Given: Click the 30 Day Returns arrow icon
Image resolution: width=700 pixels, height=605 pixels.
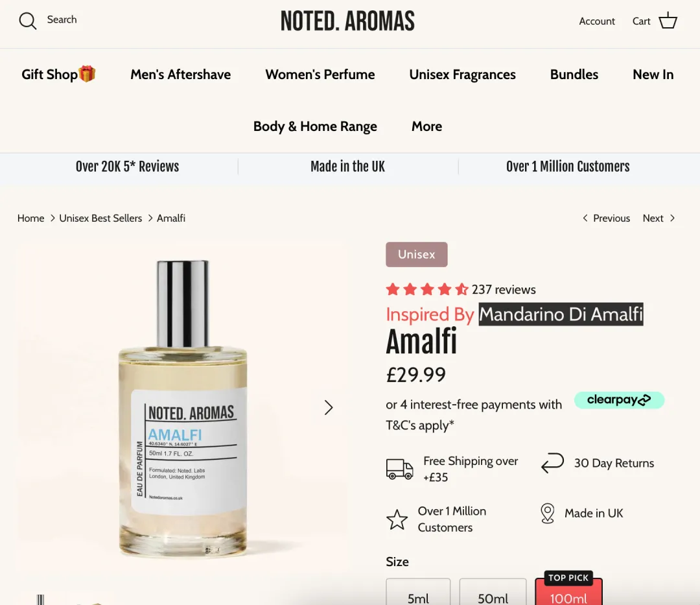Looking at the screenshot, I should point(553,463).
